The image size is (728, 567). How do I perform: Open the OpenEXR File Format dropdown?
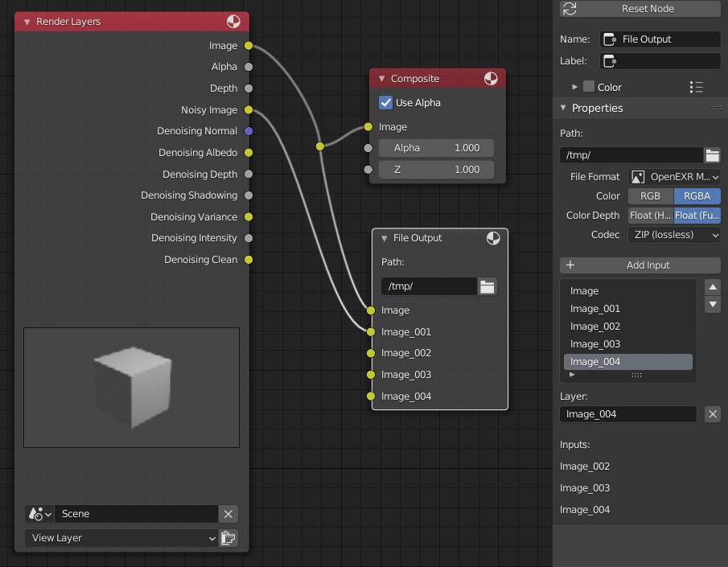pos(674,176)
